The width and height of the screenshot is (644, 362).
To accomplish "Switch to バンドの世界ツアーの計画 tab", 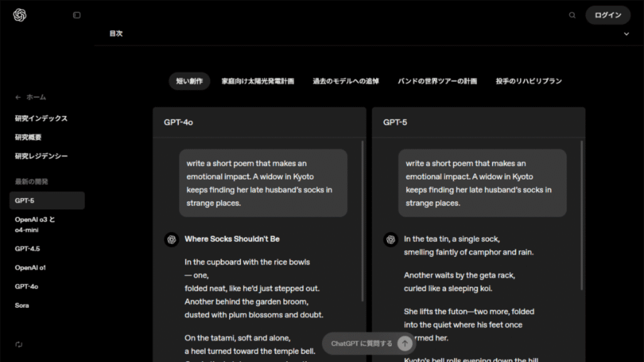I will (437, 81).
